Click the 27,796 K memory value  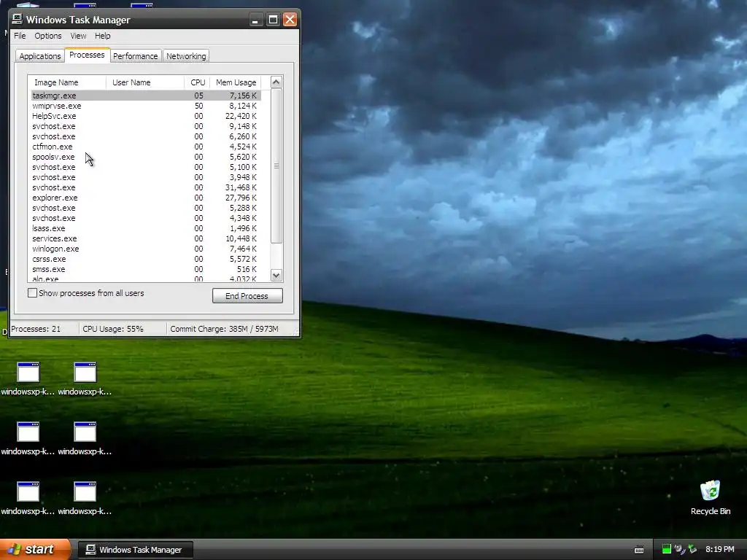[241, 198]
